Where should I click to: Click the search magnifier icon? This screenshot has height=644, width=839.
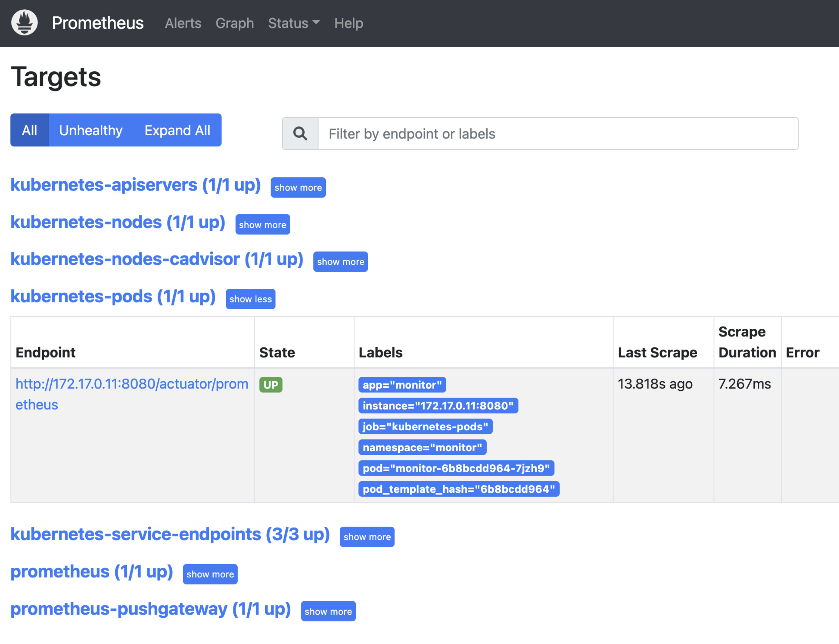tap(300, 133)
